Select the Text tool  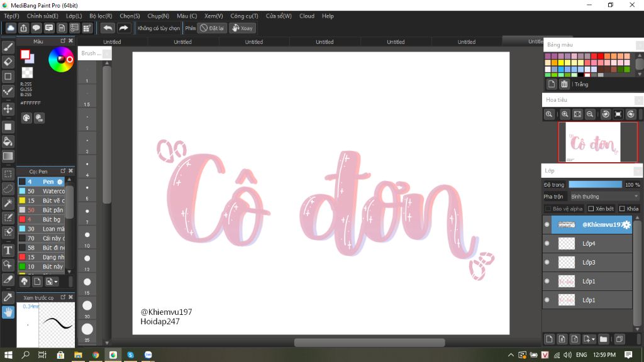(x=8, y=250)
